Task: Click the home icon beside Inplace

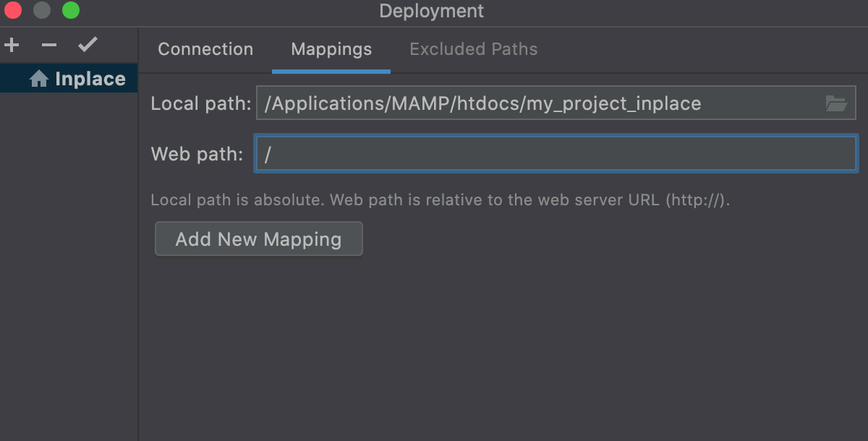Action: pyautogui.click(x=38, y=79)
